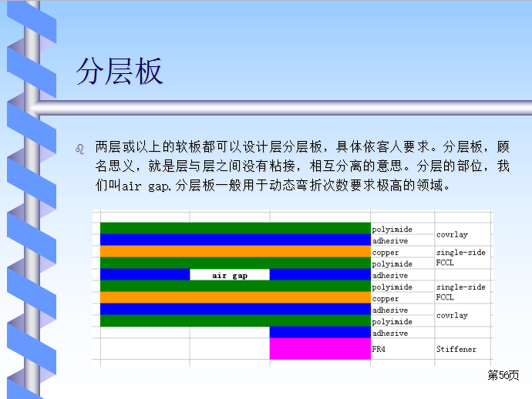The width and height of the screenshot is (532, 399).
Task: Select the topmost green polyimide layer bar
Action: tap(235, 229)
